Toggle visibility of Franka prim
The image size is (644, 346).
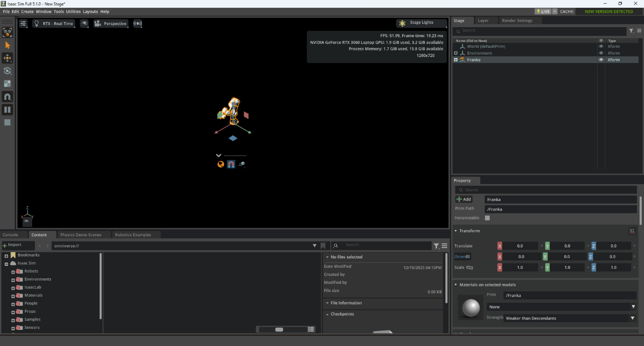[x=601, y=60]
